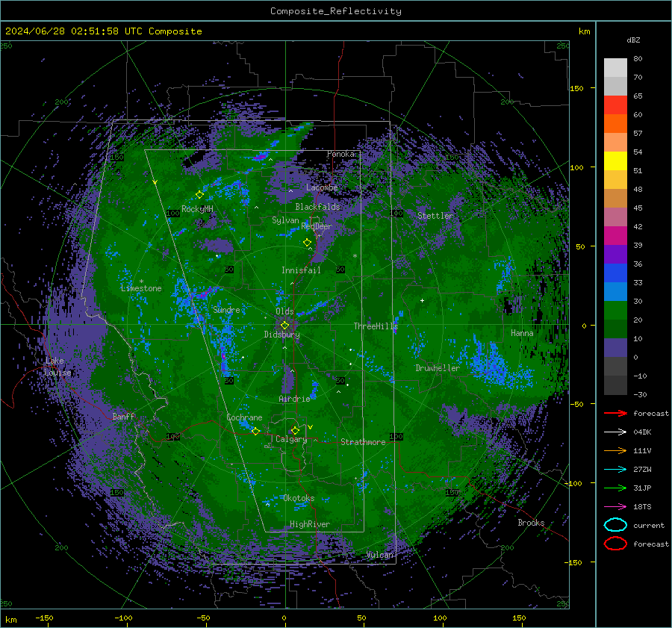Click the Sylvan label
This screenshot has width=672, height=628.
click(x=285, y=220)
